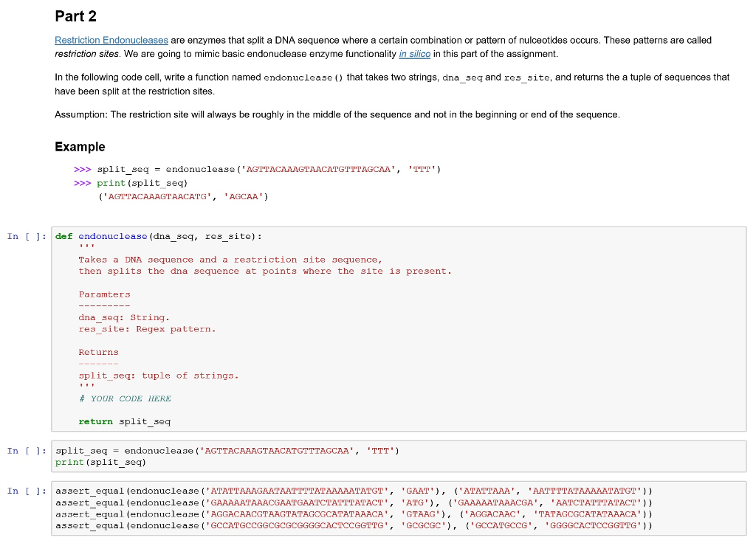Click the 'Part 2' heading
Screen dimensions: 756x546
point(76,16)
